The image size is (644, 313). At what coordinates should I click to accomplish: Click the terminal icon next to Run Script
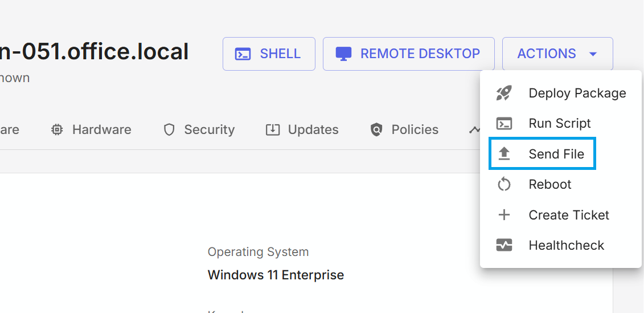pos(504,124)
